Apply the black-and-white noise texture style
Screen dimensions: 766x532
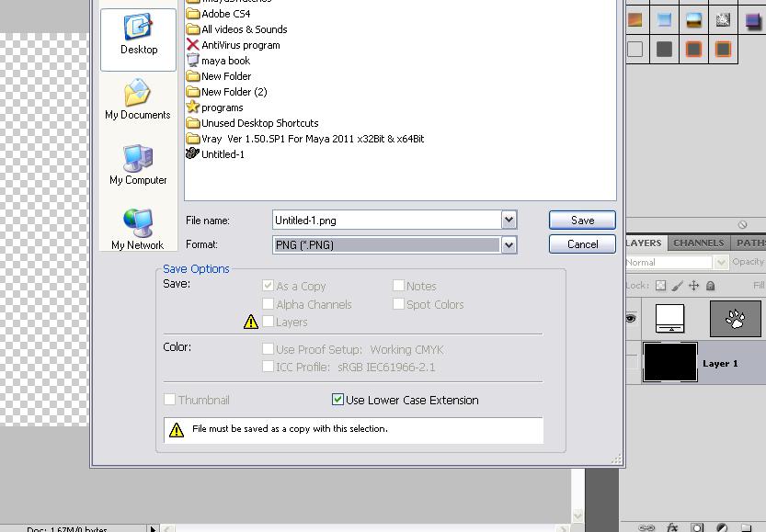coord(723,20)
